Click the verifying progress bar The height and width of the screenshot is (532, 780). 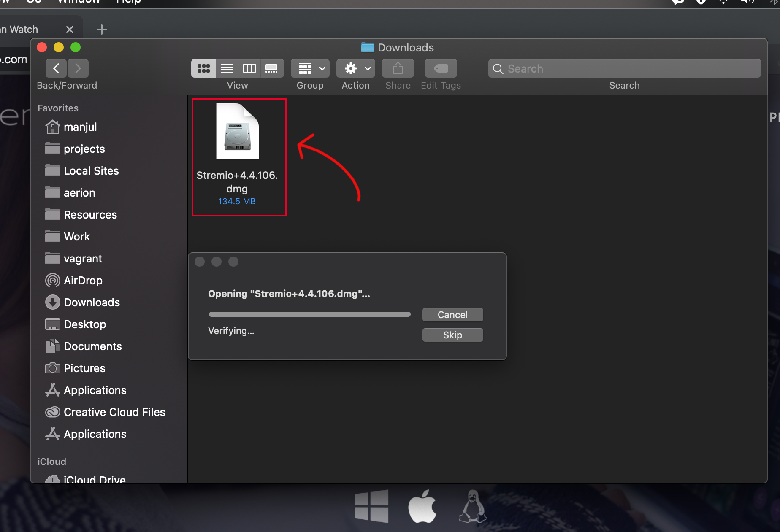click(309, 314)
